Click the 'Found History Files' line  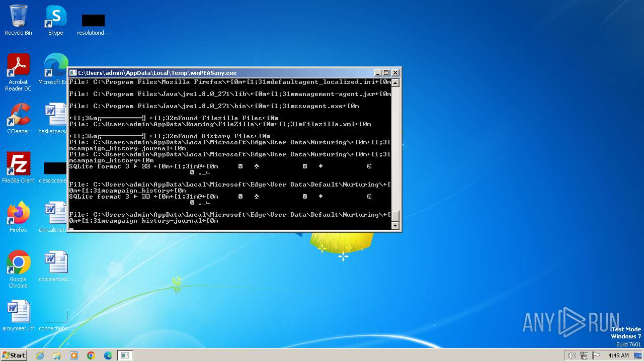pyautogui.click(x=170, y=136)
